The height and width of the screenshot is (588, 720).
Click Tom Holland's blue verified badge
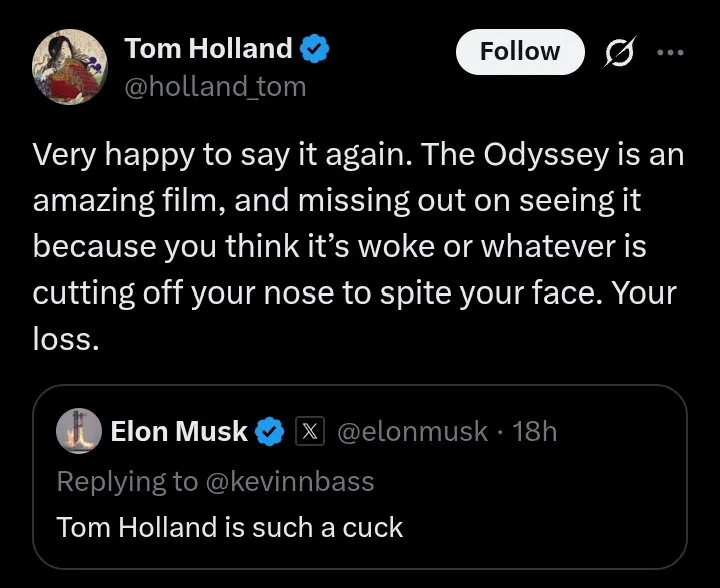315,48
